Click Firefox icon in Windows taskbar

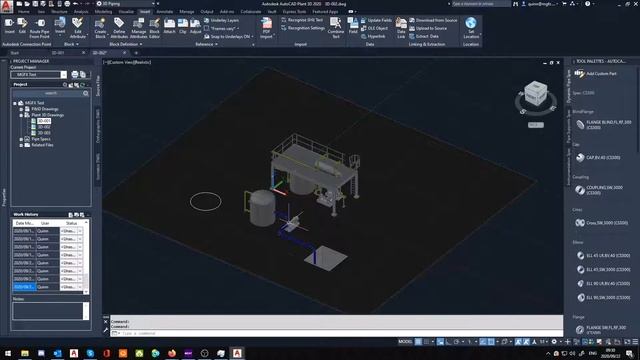(172, 353)
